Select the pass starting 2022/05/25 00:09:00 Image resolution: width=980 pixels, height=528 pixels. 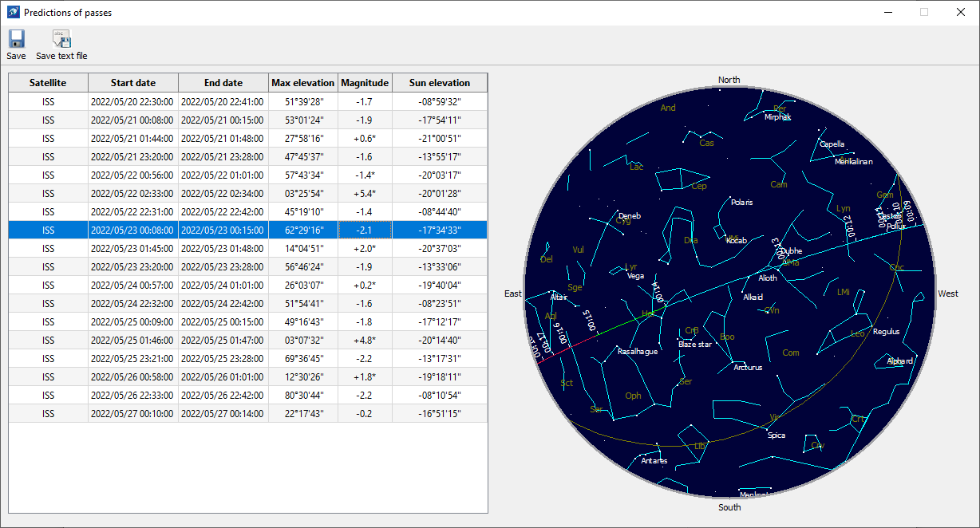247,321
